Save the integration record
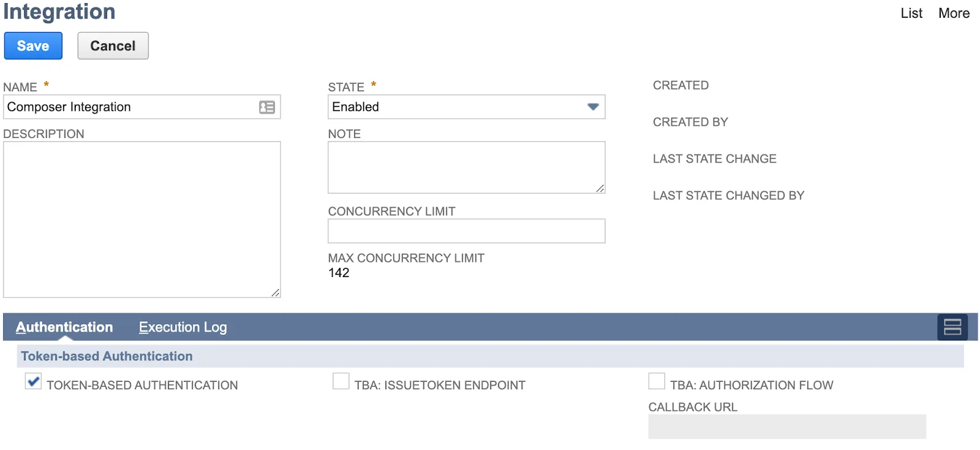Screen dimensions: 980x450 tap(33, 45)
